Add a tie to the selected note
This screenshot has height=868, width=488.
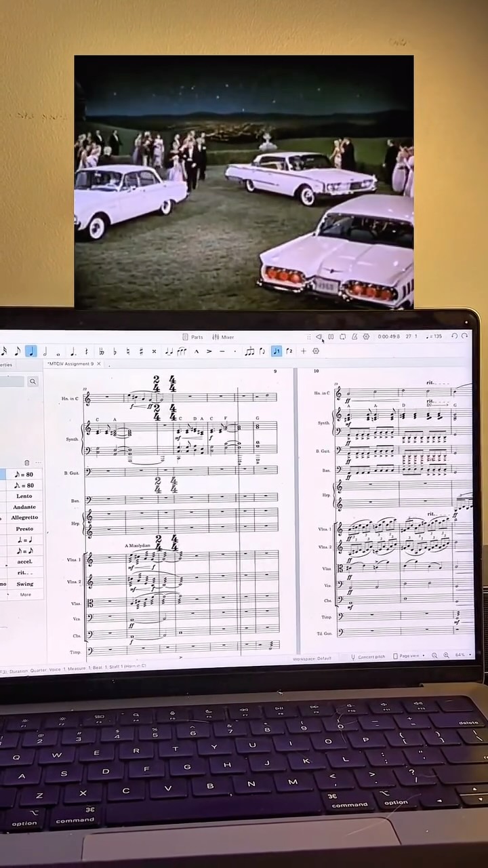point(169,351)
